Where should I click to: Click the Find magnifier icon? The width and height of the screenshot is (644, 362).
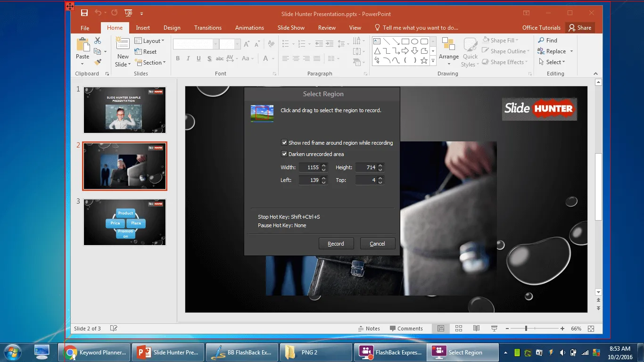(x=541, y=41)
